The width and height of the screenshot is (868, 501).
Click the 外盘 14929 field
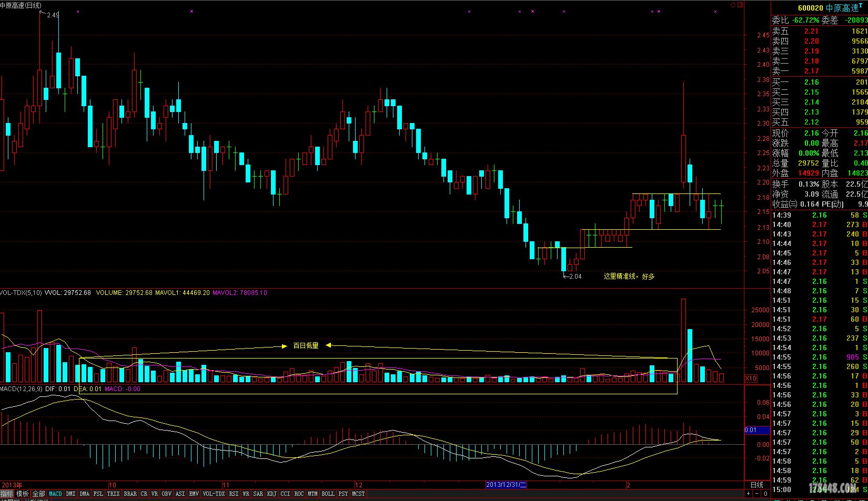pyautogui.click(x=795, y=173)
